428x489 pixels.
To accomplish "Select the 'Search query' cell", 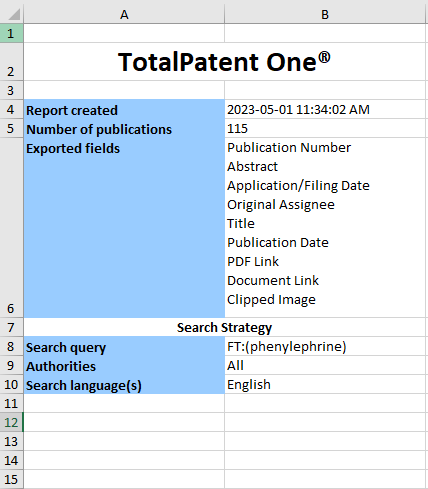I will (x=124, y=346).
